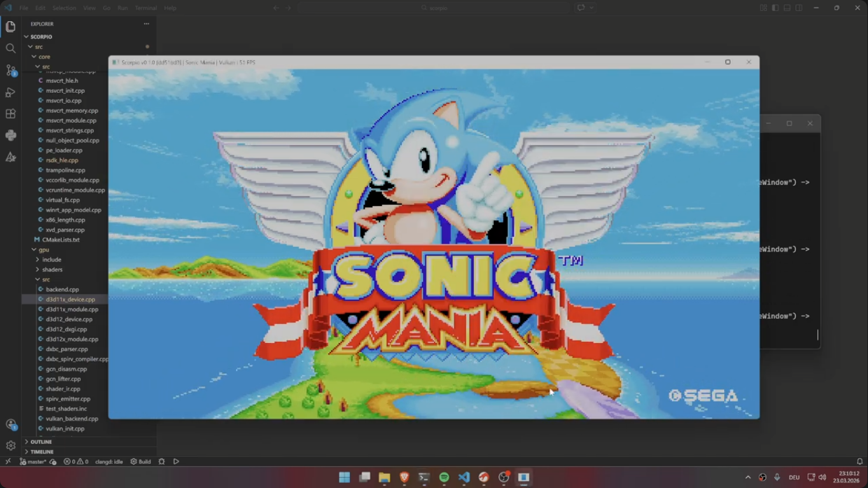Open d3d11x_device.cpp in Explorer
The image size is (868, 488).
coord(70,299)
